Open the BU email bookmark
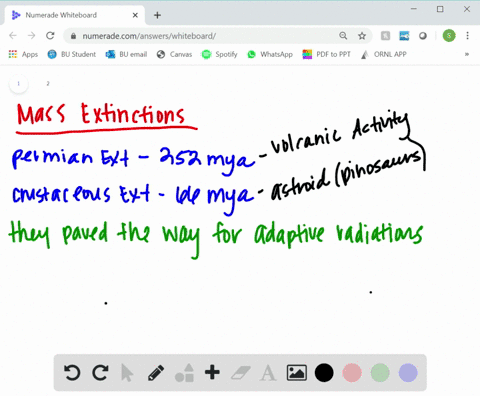Image resolution: width=480 pixels, height=396 pixels. tap(126, 54)
